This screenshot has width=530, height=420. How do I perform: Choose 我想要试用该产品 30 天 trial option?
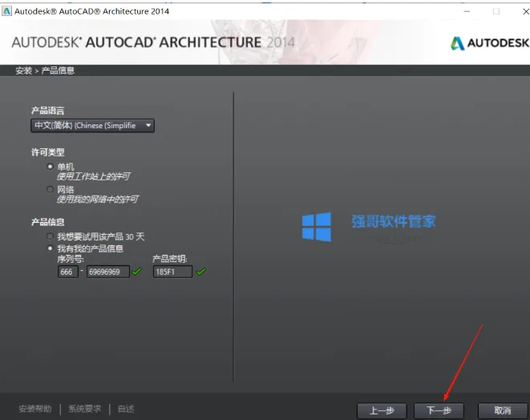pos(50,236)
